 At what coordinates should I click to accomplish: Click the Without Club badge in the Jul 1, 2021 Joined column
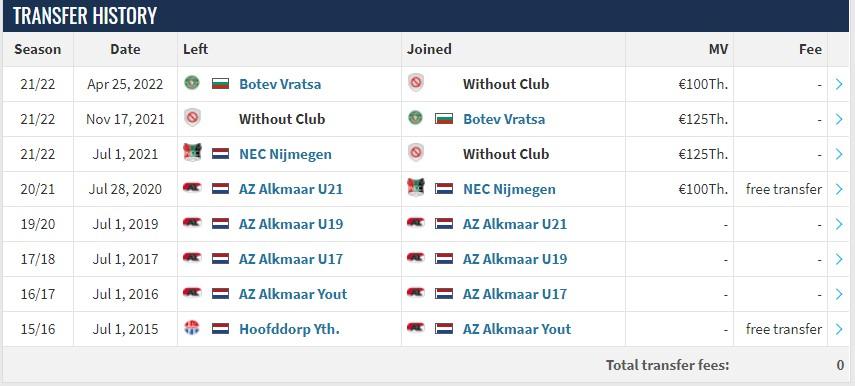416,153
